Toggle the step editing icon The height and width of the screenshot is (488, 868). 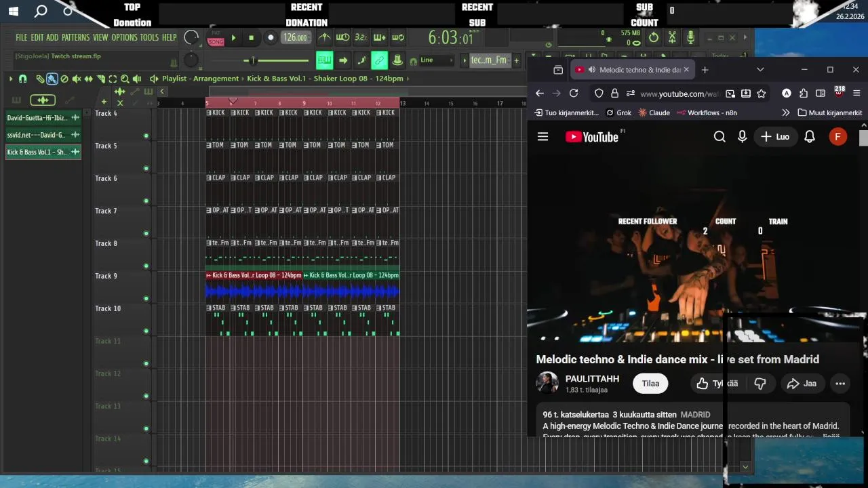pyautogui.click(x=361, y=60)
